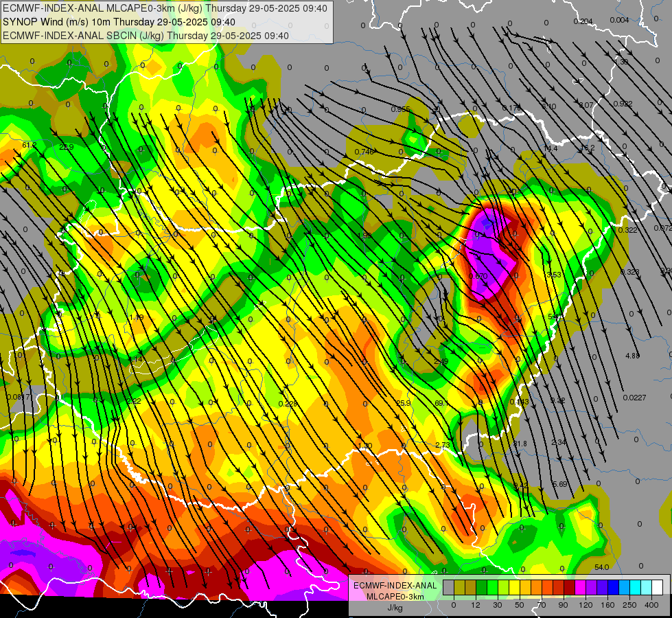Viewport: 672px width, 618px height.
Task: Click the 0.922 map value
Action: pyautogui.click(x=623, y=104)
